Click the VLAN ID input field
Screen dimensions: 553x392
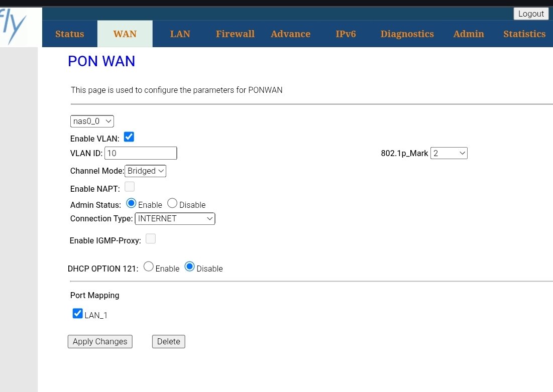pyautogui.click(x=141, y=153)
